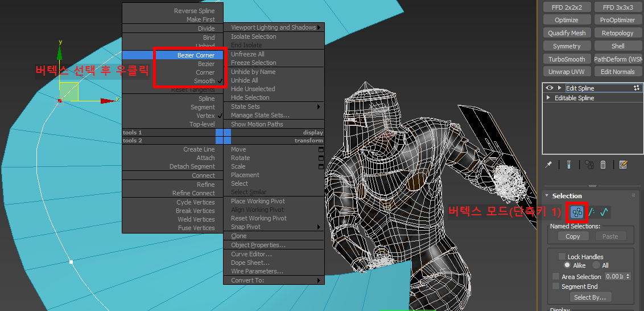
Task: Expand Editable Spline stack entry
Action: pos(548,98)
